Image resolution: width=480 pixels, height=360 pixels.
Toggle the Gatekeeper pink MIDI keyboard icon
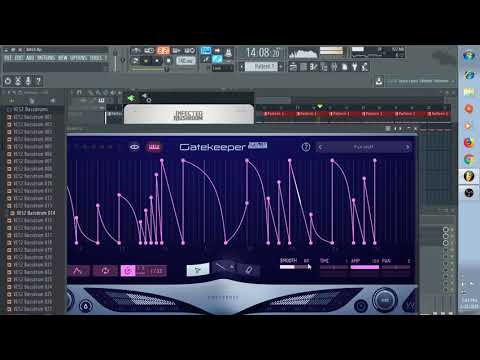pyautogui.click(x=154, y=147)
